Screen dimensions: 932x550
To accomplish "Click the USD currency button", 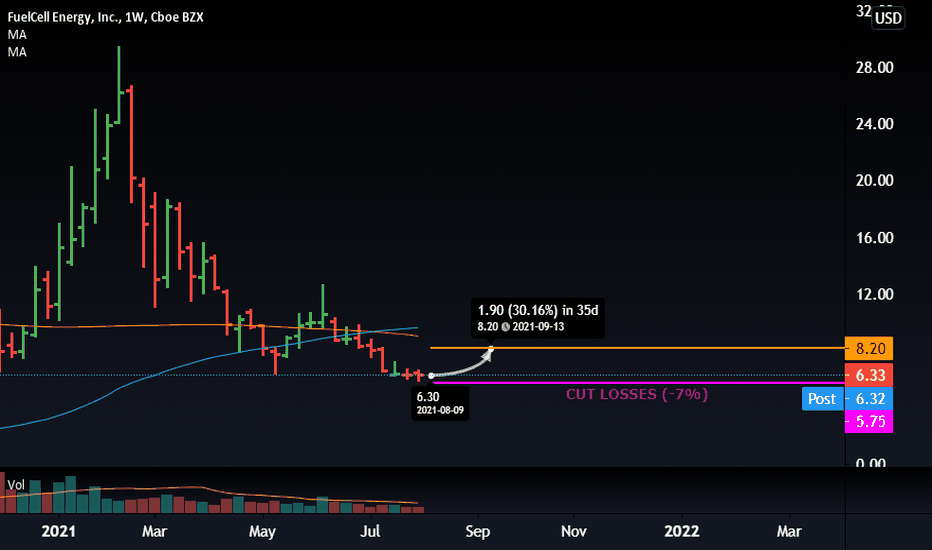I will (888, 18).
